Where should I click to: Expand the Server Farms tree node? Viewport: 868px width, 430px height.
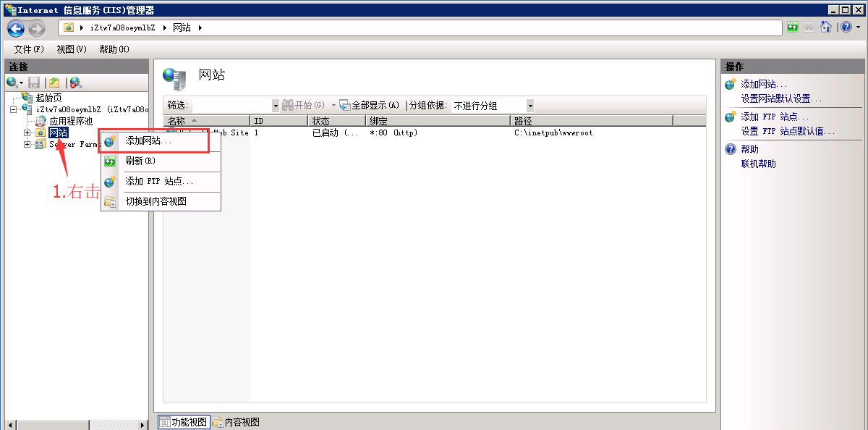click(x=27, y=144)
